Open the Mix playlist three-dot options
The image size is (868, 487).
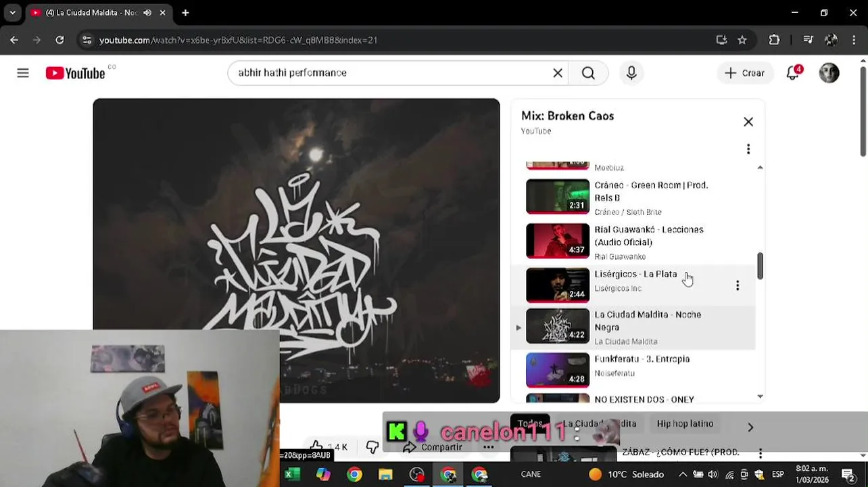click(748, 149)
